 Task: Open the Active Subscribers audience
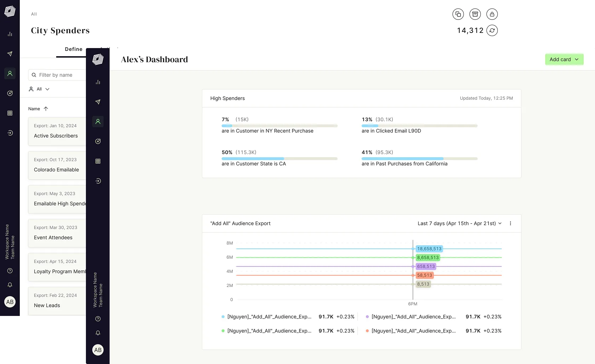coord(56,136)
